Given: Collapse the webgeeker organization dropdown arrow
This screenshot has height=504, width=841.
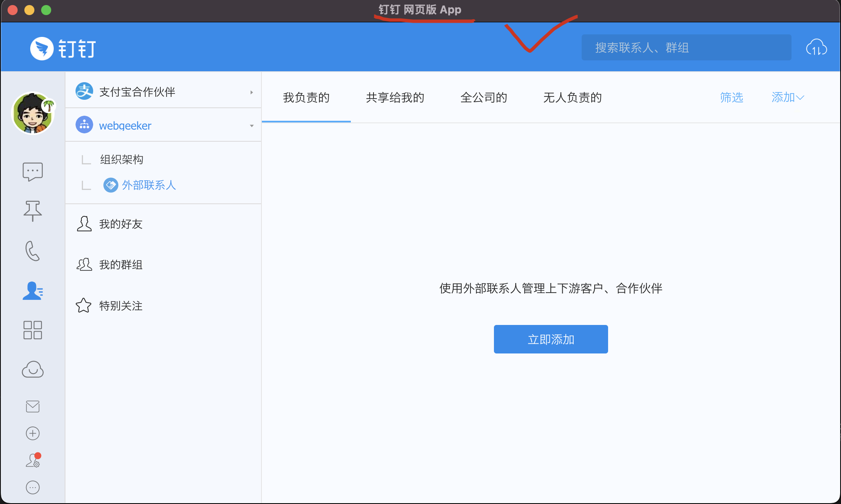Looking at the screenshot, I should tap(251, 126).
